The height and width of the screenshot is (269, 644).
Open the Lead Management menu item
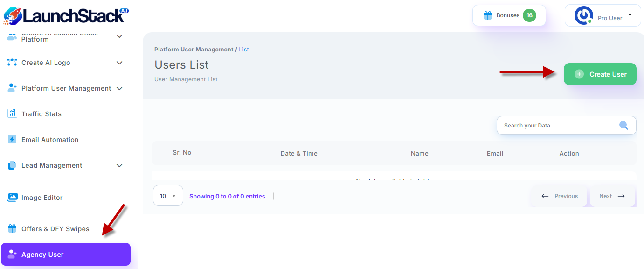(52, 165)
